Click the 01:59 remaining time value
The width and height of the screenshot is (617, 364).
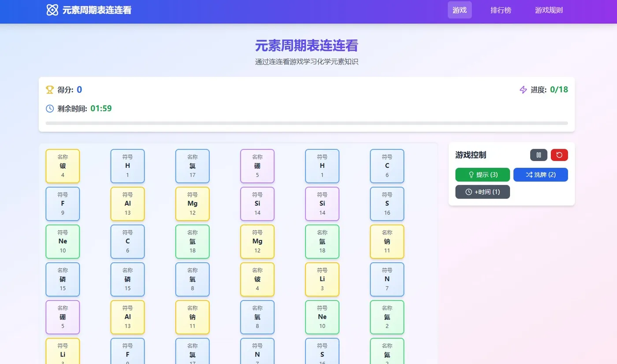(101, 108)
